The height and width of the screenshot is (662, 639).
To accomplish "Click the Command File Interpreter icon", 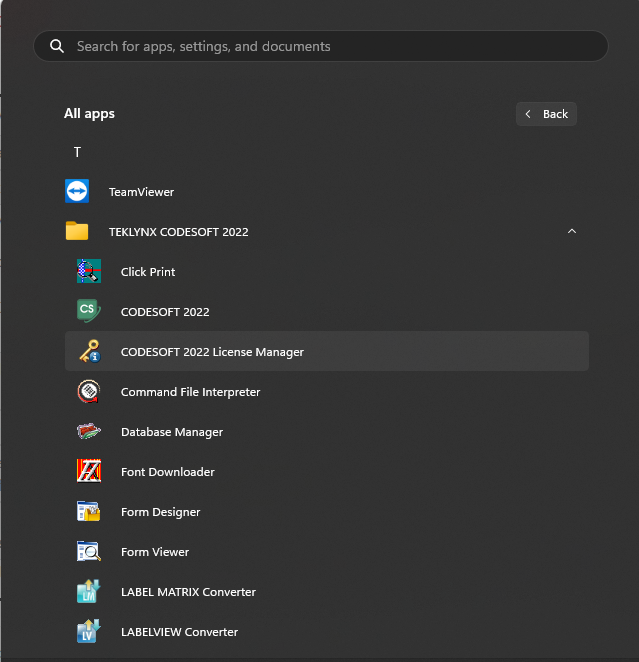I will pos(89,391).
